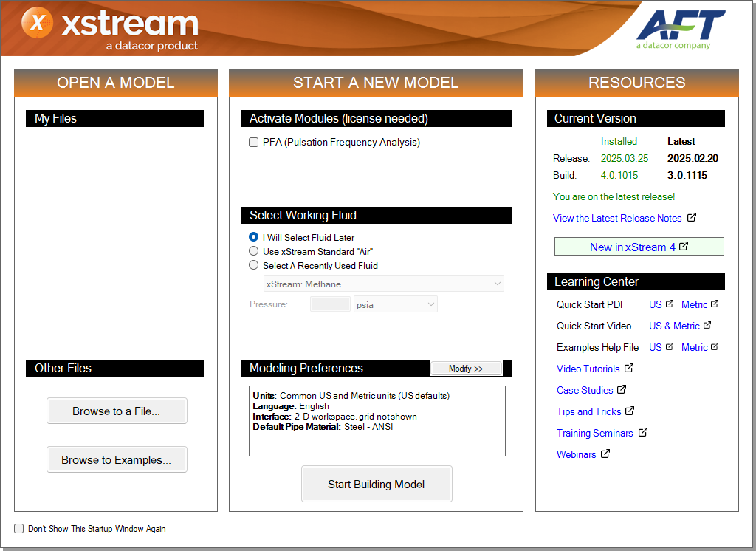The height and width of the screenshot is (551, 756).
Task: Open the Quick Start PDF Metric link
Action: (x=694, y=304)
